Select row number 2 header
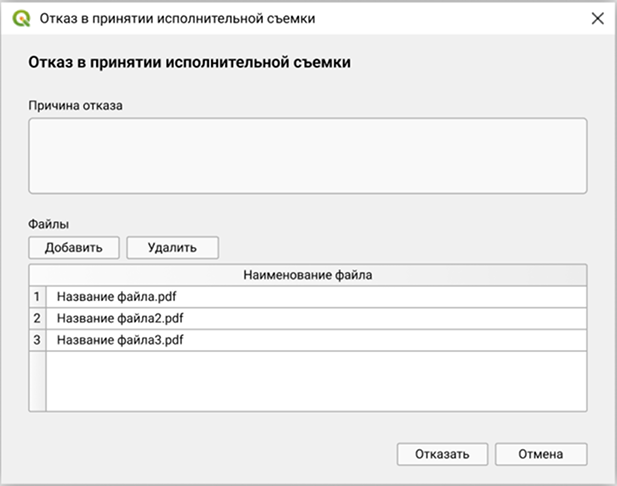Image resolution: width=617 pixels, height=486 pixels. click(x=38, y=318)
